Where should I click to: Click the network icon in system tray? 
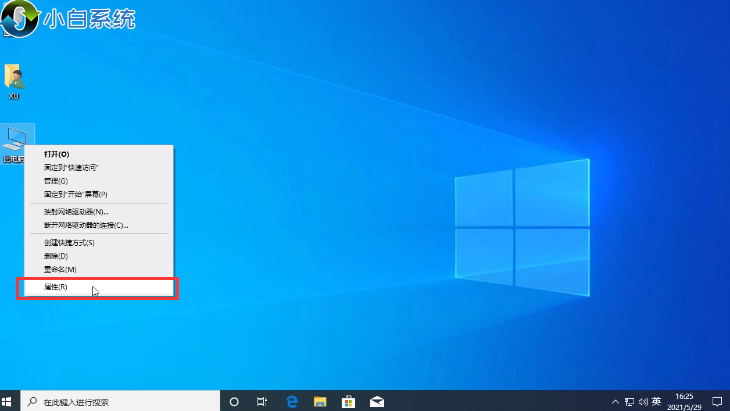[x=629, y=401]
